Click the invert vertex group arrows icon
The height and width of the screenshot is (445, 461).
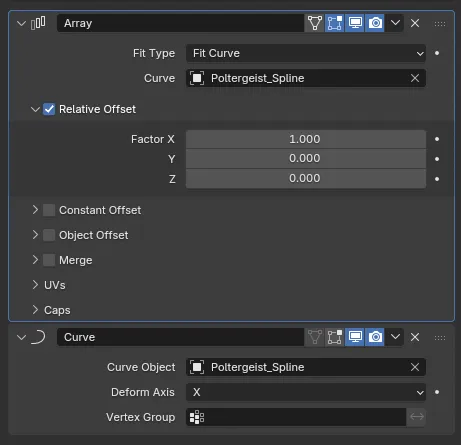pyautogui.click(x=417, y=417)
